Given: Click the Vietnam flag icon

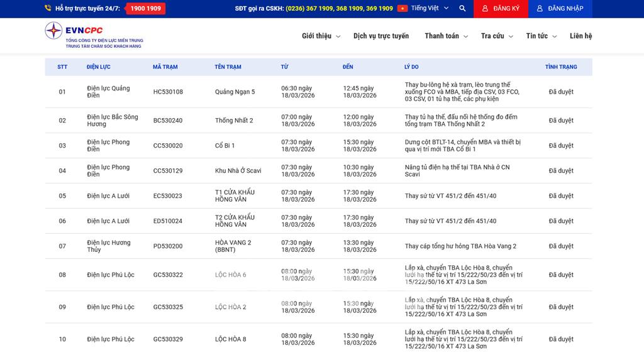Looking at the screenshot, I should 402,9.
